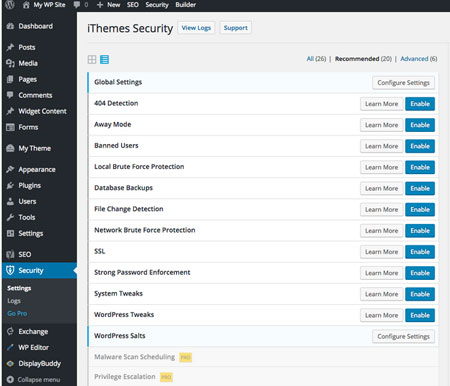Enable Strong Password Enforcement

click(x=420, y=273)
